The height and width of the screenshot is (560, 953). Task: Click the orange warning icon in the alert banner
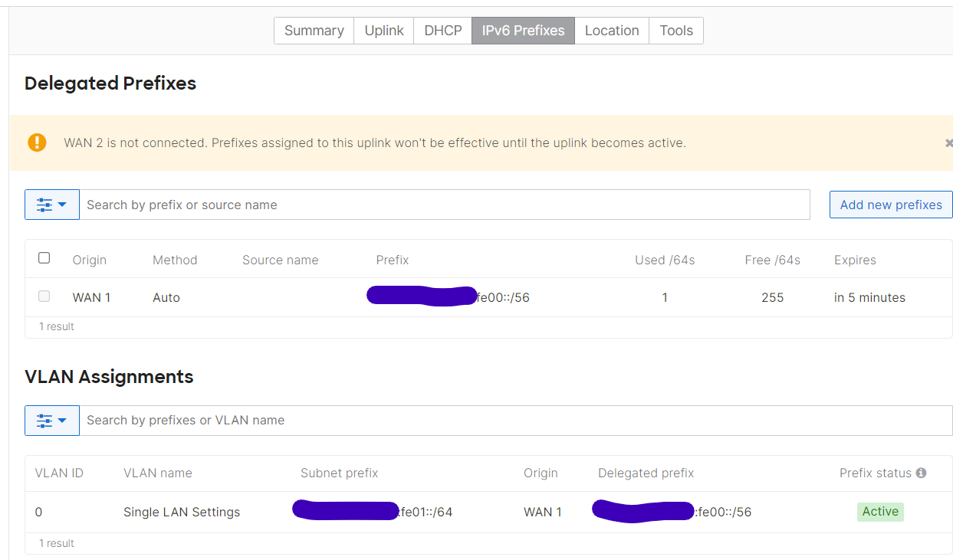[x=37, y=142]
